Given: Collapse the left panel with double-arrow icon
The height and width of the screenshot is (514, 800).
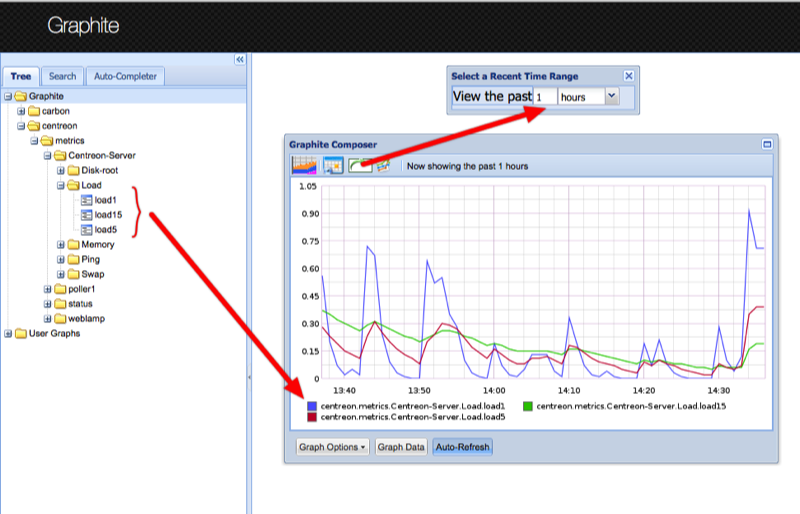Looking at the screenshot, I should (239, 60).
